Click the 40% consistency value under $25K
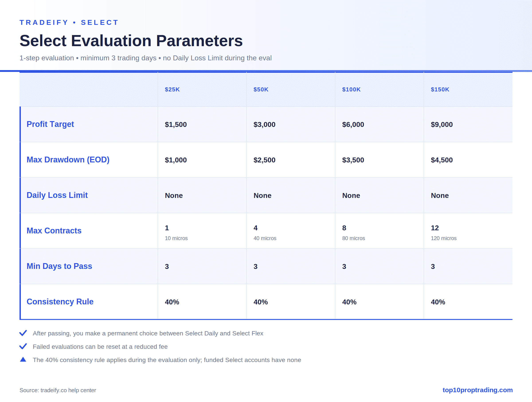 pos(172,302)
